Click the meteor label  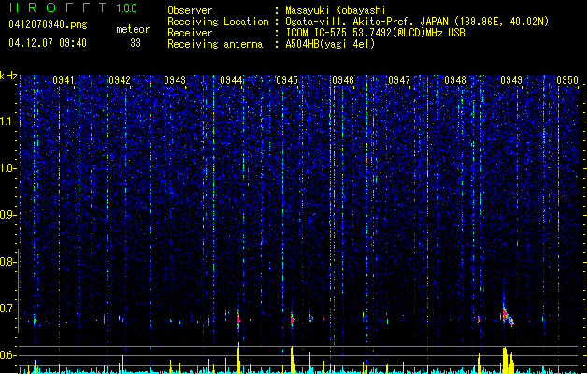(133, 29)
